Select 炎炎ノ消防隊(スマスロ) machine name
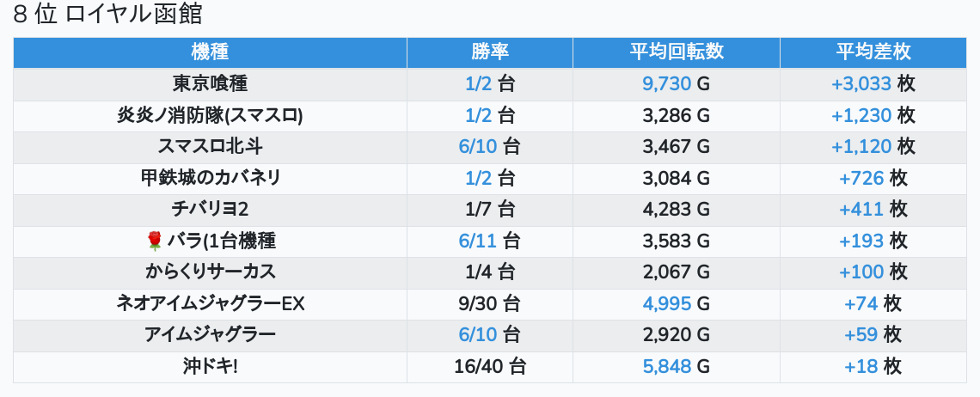The width and height of the screenshot is (980, 397). [210, 115]
